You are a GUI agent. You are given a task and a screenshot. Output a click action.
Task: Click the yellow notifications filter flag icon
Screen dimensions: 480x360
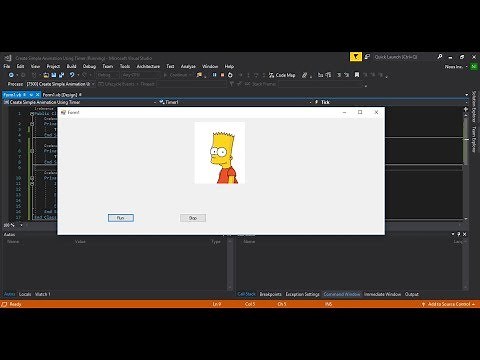pyautogui.click(x=356, y=57)
